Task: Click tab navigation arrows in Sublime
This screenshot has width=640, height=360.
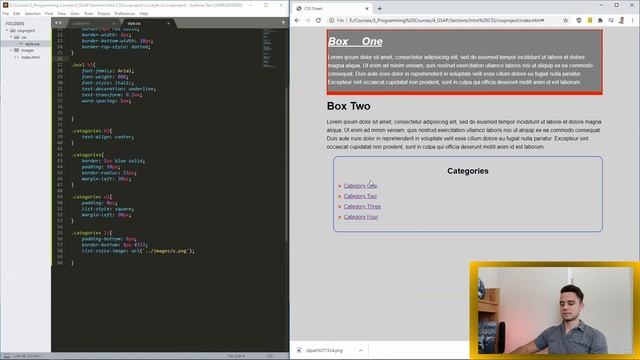Action: pyautogui.click(x=58, y=23)
